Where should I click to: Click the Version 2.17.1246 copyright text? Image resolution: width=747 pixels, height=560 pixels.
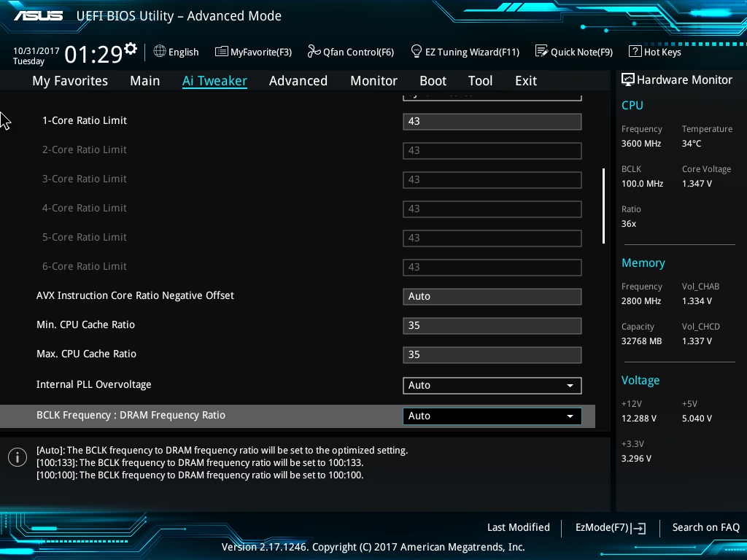point(373,547)
